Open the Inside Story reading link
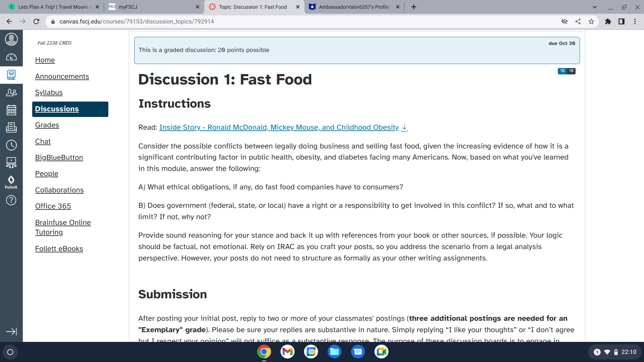This screenshot has height=362, width=644. [279, 127]
